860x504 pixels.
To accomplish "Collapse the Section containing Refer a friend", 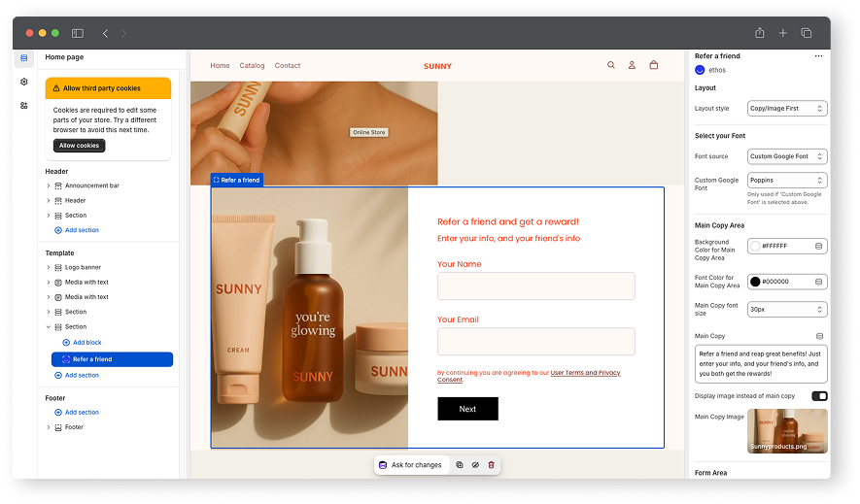I will (49, 327).
